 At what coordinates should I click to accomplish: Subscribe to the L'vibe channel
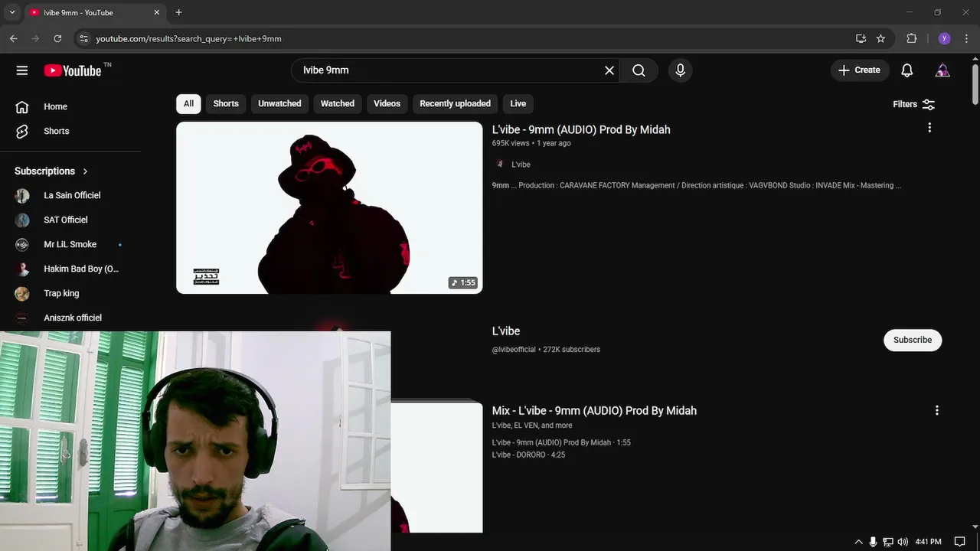coord(913,340)
